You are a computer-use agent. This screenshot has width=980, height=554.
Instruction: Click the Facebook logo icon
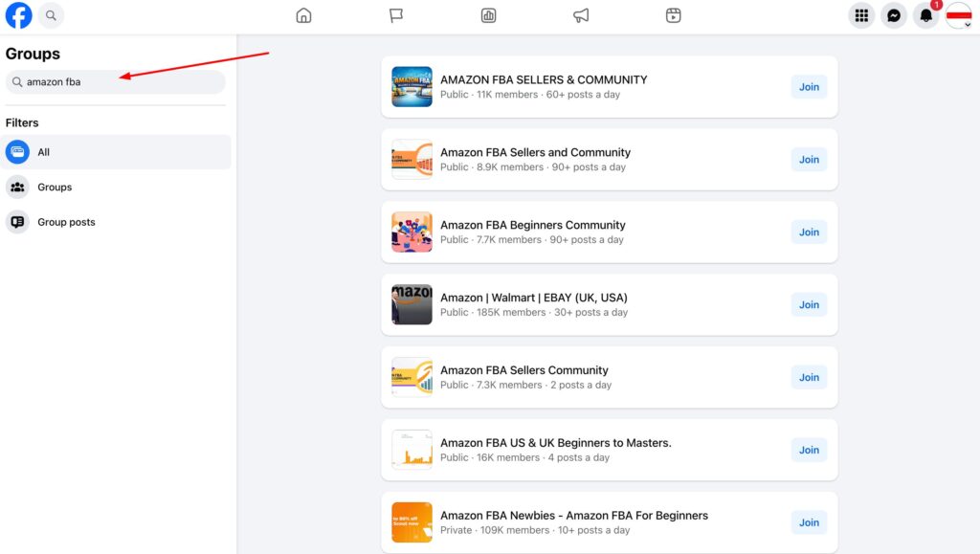pyautogui.click(x=18, y=15)
